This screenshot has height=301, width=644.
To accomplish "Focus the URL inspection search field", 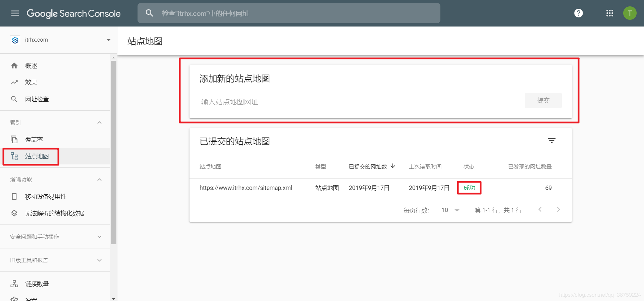I will coord(289,13).
